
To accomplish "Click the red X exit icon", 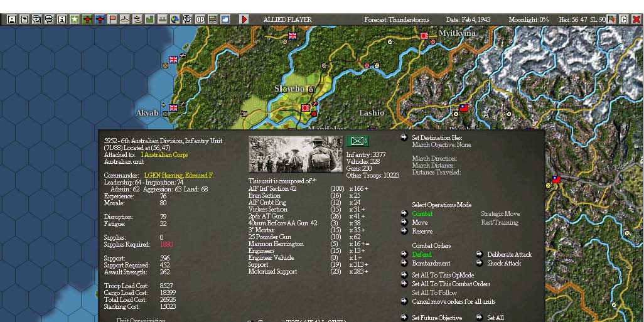I will click(636, 19).
